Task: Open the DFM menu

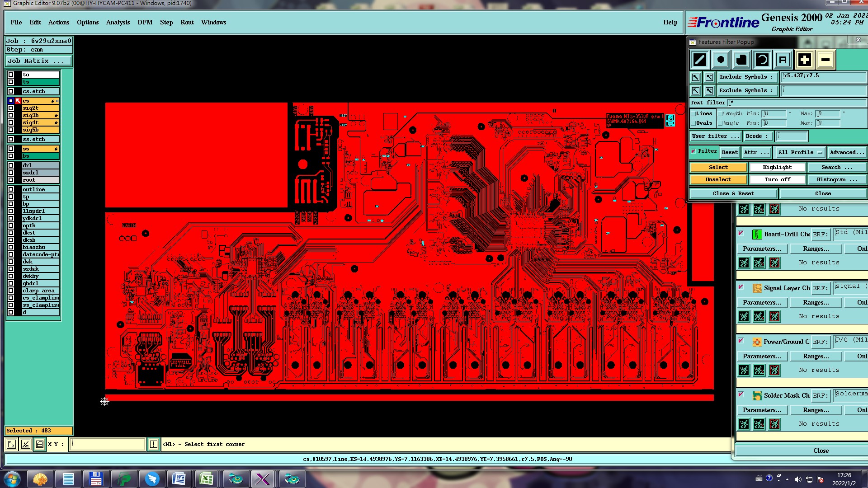Action: [x=145, y=22]
